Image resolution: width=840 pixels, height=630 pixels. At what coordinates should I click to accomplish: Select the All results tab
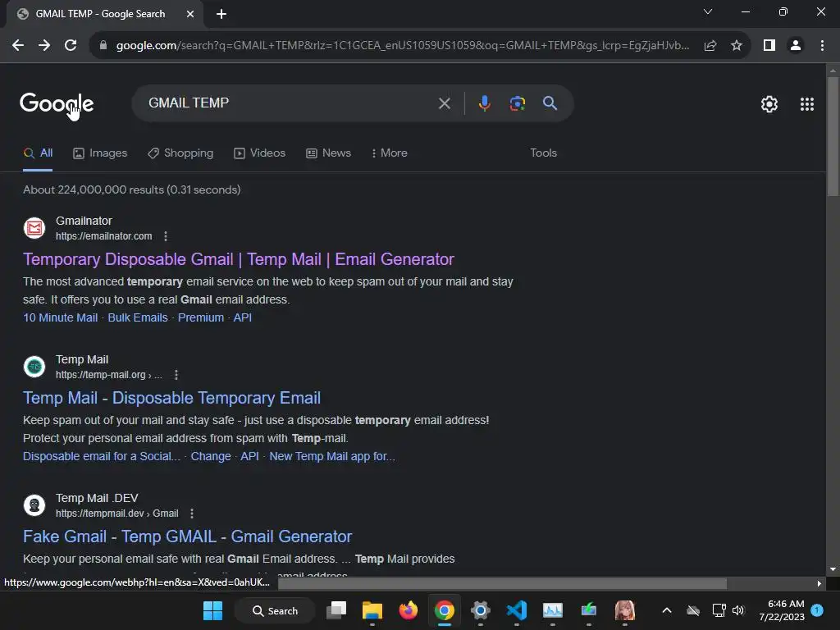pos(38,153)
